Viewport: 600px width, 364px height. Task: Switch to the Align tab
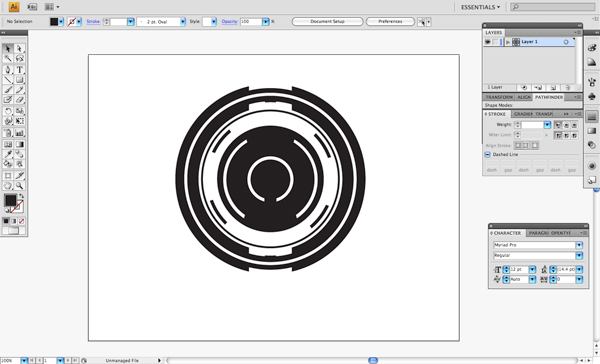click(524, 98)
